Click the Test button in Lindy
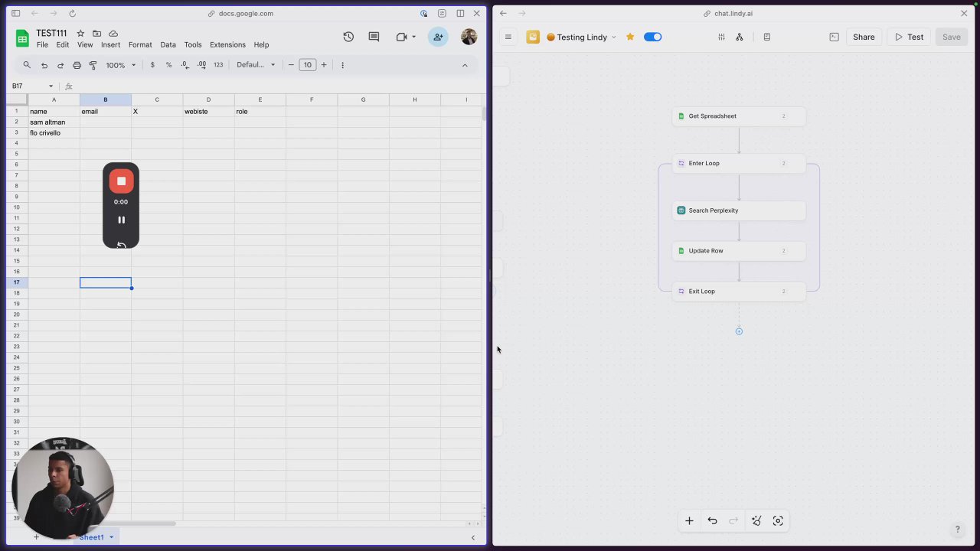The height and width of the screenshot is (551, 980). 910,37
